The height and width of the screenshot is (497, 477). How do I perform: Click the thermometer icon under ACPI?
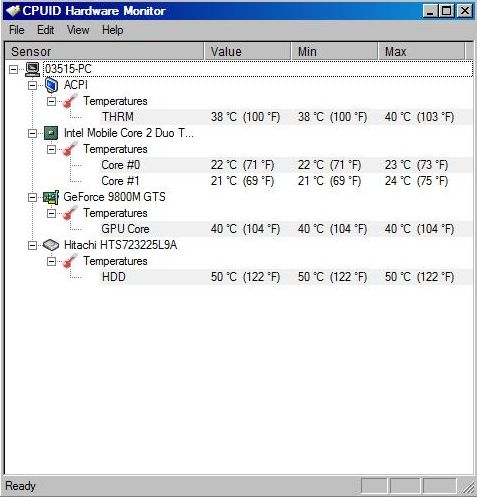click(x=70, y=101)
